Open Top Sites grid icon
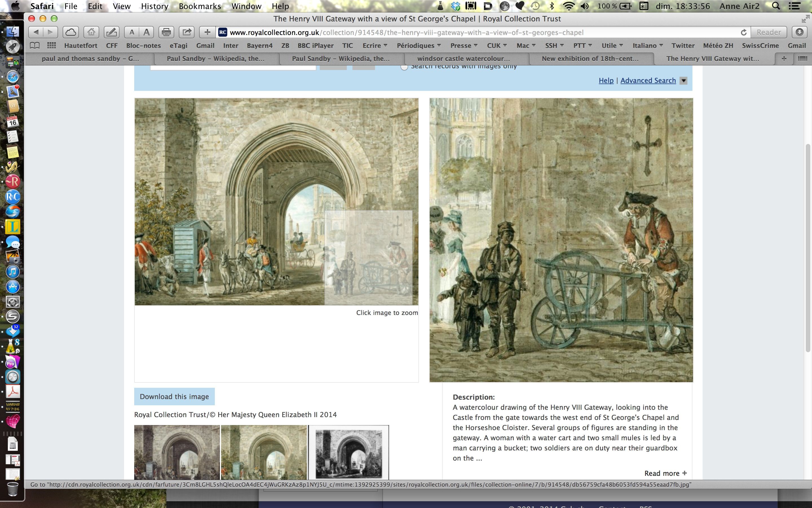Viewport: 812px width, 508px height. [x=51, y=45]
